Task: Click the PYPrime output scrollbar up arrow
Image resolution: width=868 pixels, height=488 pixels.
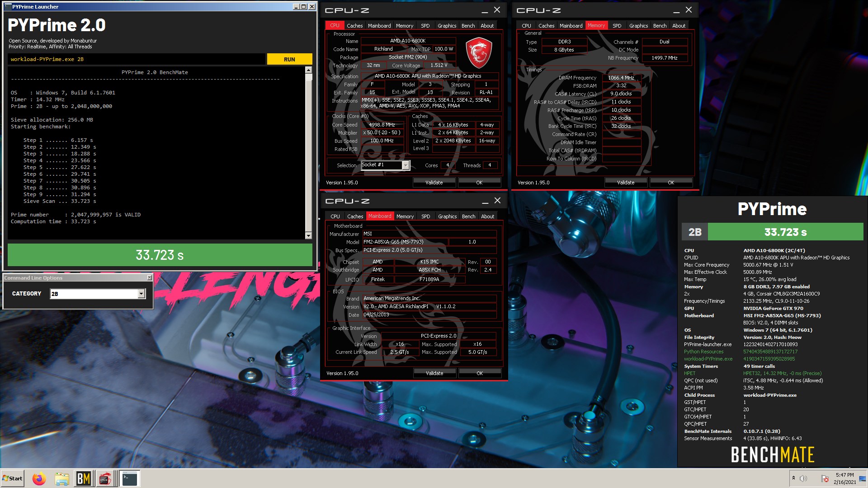Action: click(308, 70)
